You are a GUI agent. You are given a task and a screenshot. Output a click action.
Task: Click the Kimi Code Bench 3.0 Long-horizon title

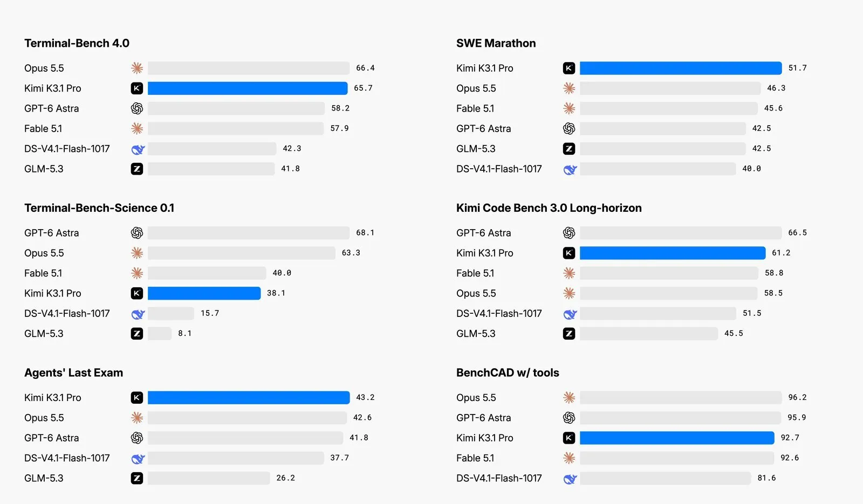549,208
